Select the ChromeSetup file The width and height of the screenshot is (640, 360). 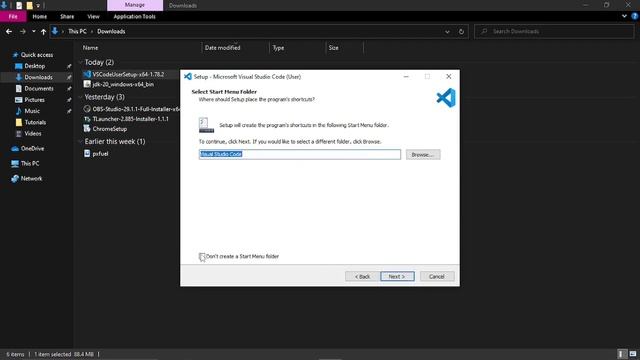(109, 129)
